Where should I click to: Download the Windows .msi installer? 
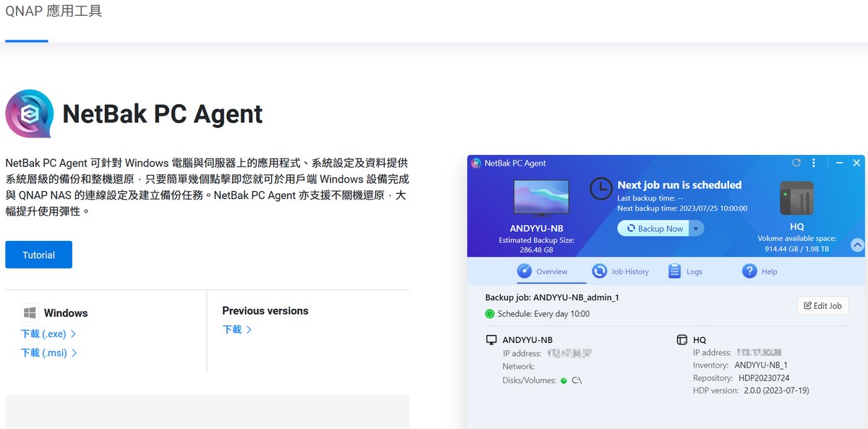(48, 353)
